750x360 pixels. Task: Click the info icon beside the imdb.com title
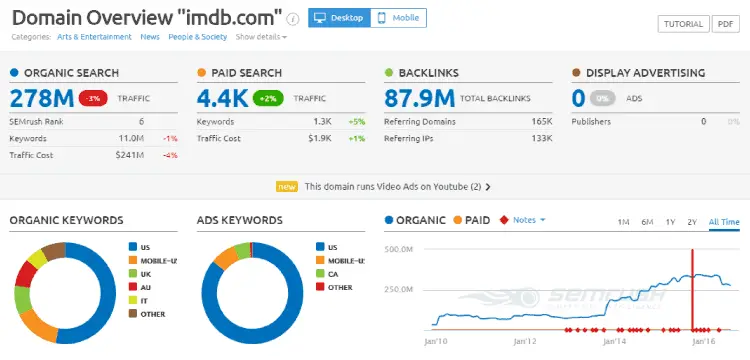(x=293, y=19)
